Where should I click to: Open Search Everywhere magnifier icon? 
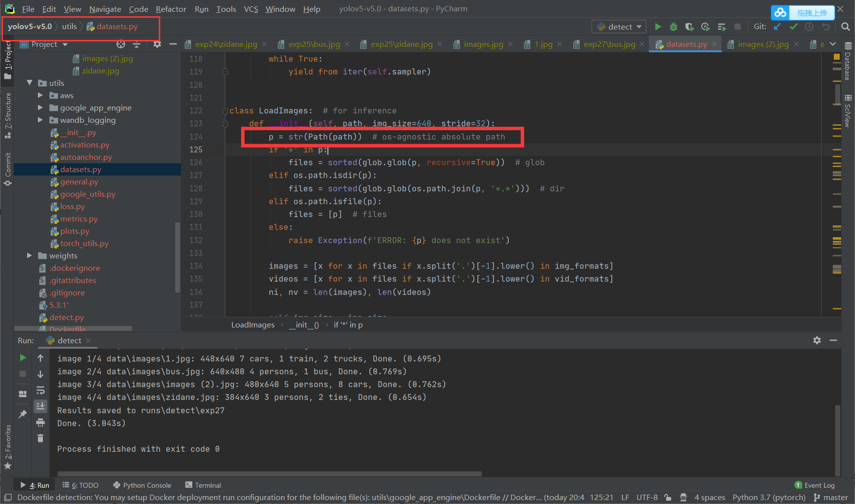845,27
